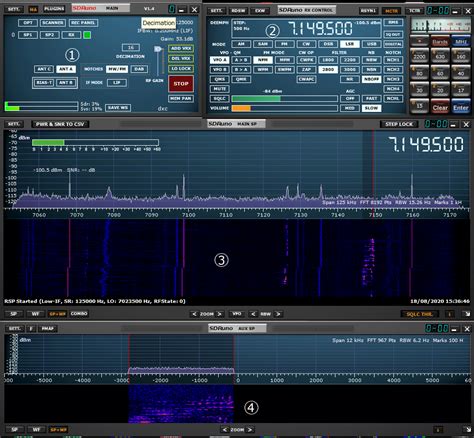This screenshot has width=474, height=438.
Task: Toggle the MW/FM notch filter
Action: point(117,69)
